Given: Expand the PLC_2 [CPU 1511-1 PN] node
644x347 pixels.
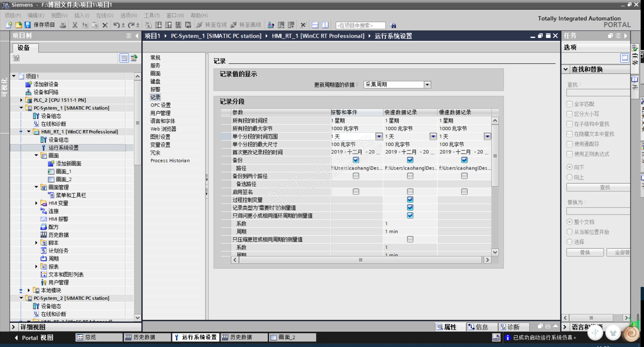Looking at the screenshot, I should (x=21, y=100).
